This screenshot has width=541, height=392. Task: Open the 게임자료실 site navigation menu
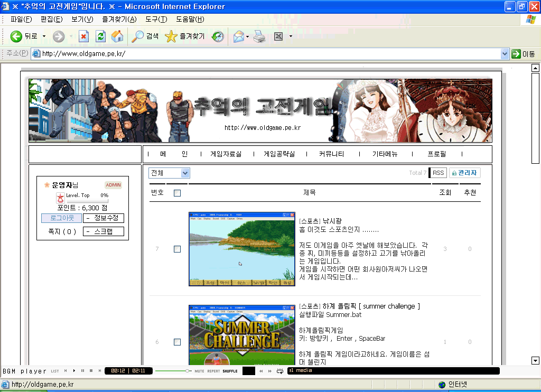click(x=226, y=154)
